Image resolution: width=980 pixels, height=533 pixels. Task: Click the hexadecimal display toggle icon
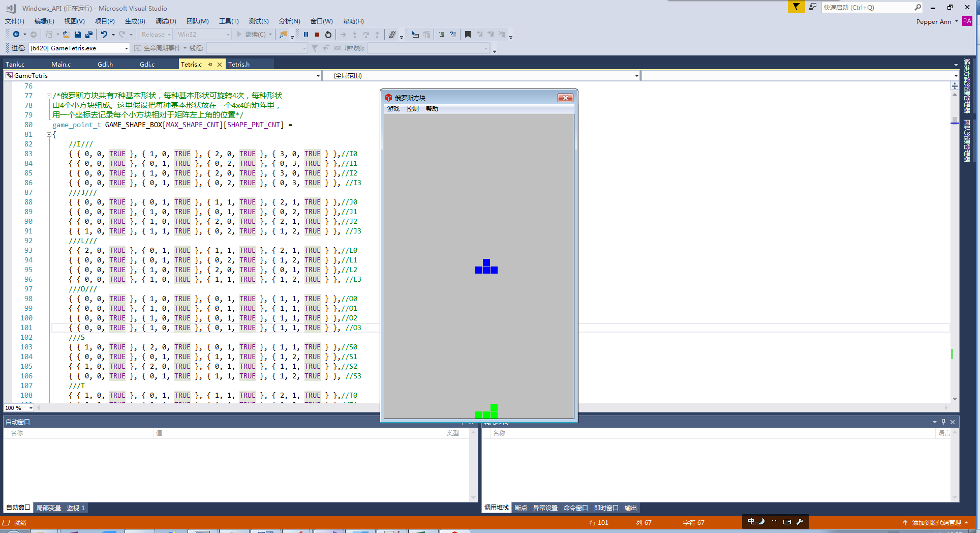point(392,35)
